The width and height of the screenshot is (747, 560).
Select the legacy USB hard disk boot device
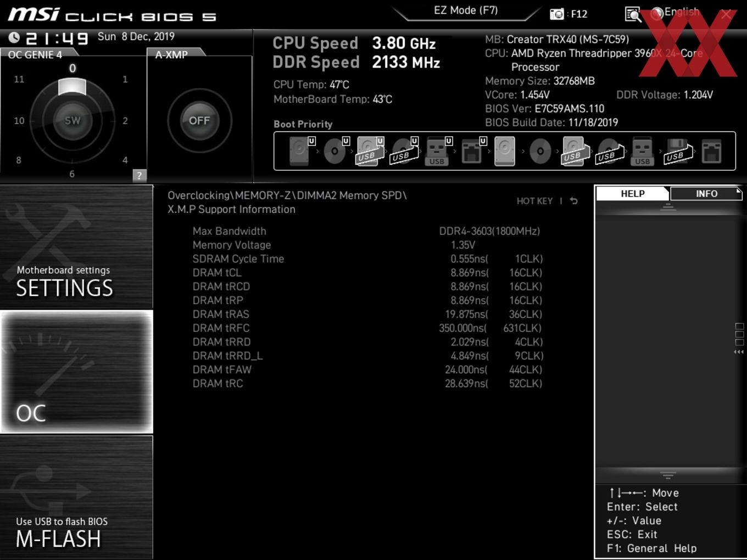click(575, 151)
